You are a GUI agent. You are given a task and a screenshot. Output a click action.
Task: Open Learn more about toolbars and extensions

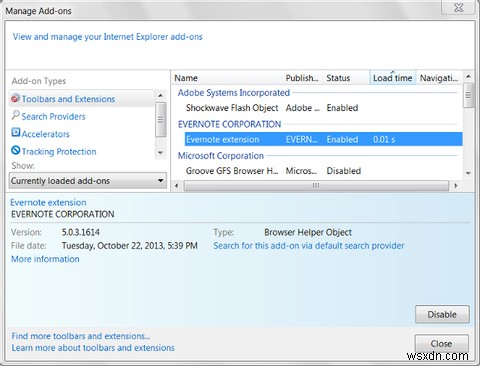pos(93,348)
